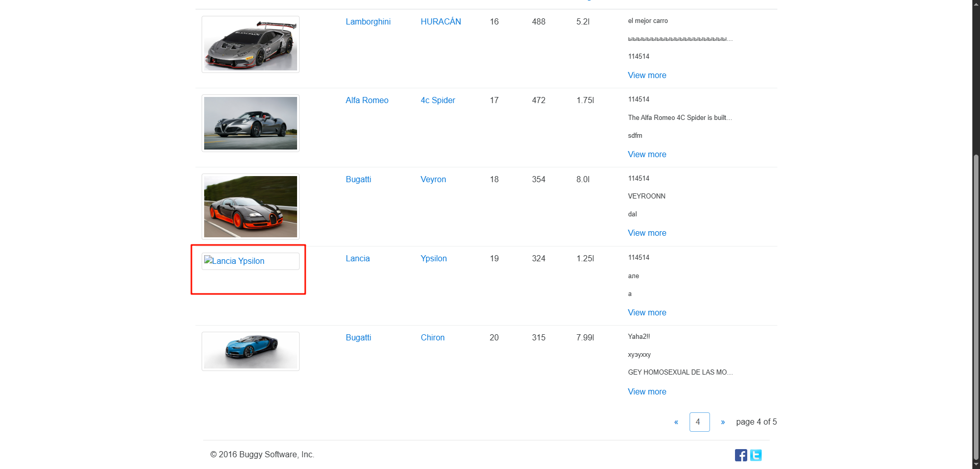Open the Lancia make link

(x=357, y=259)
